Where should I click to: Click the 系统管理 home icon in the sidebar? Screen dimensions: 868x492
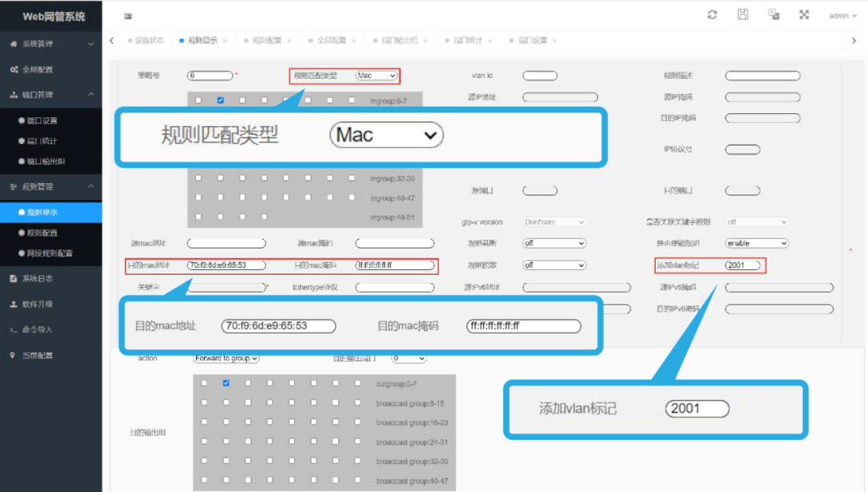[11, 43]
